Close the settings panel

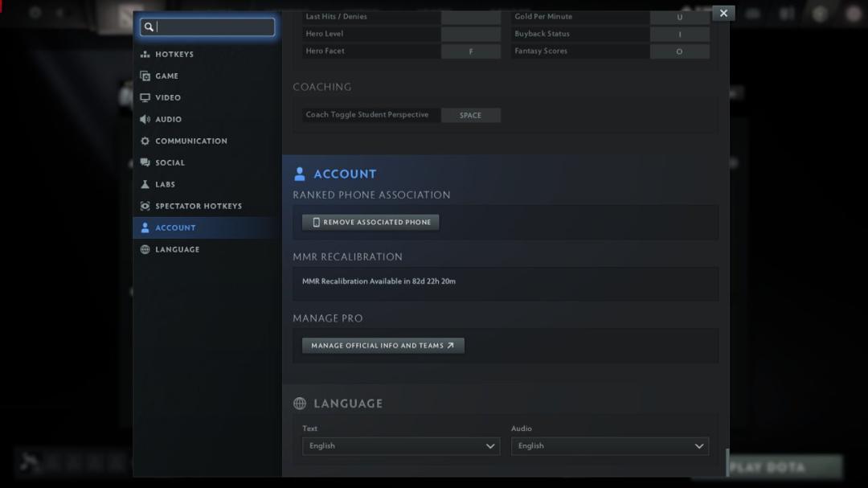click(x=723, y=14)
